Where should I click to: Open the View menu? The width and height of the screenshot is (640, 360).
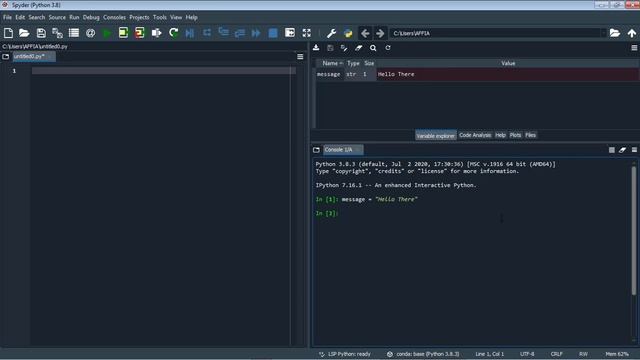pyautogui.click(x=176, y=18)
